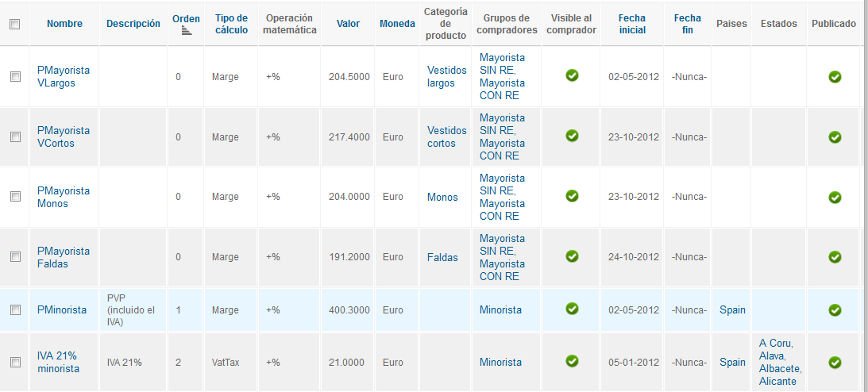The width and height of the screenshot is (868, 392).
Task: Check the IVA 21% minorista row checkbox
Action: click(15, 363)
